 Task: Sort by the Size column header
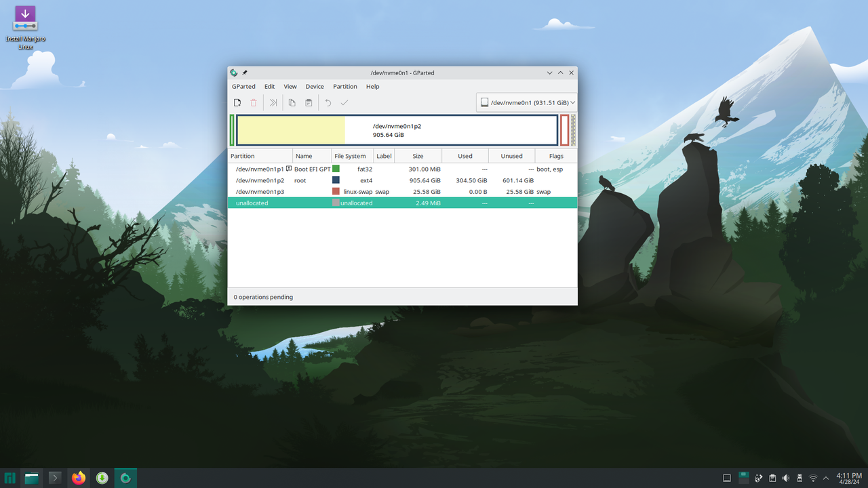(418, 156)
